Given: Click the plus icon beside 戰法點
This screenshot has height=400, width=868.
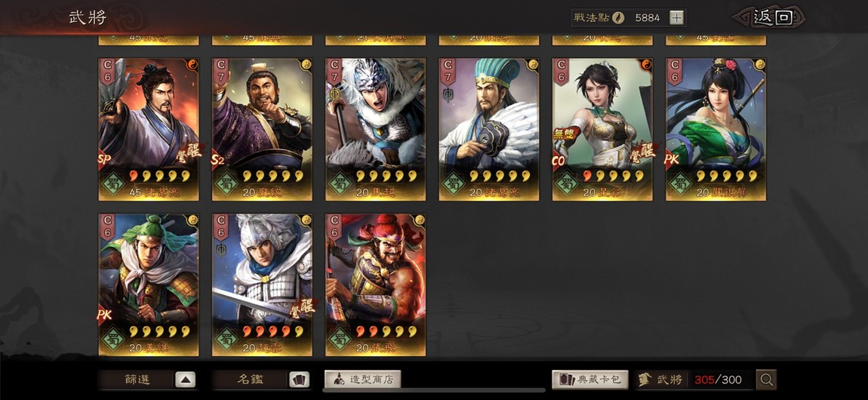Looking at the screenshot, I should coord(676,17).
